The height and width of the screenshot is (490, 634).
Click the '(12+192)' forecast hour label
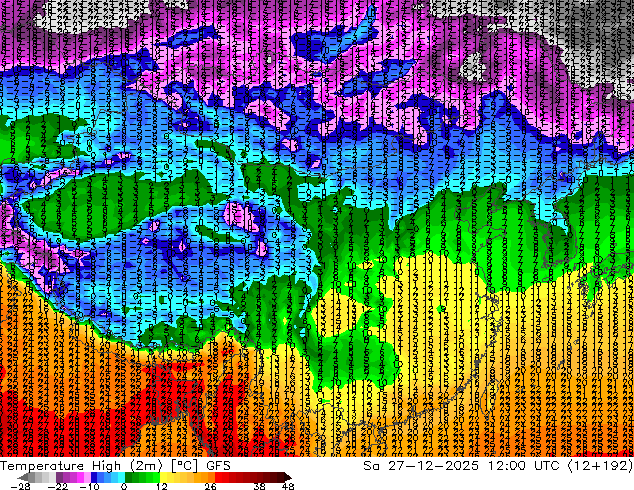[x=600, y=466]
